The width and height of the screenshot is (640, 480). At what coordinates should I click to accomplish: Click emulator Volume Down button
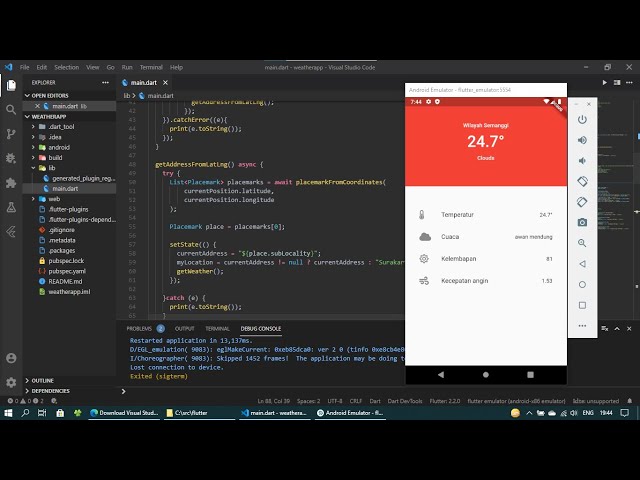(x=582, y=160)
